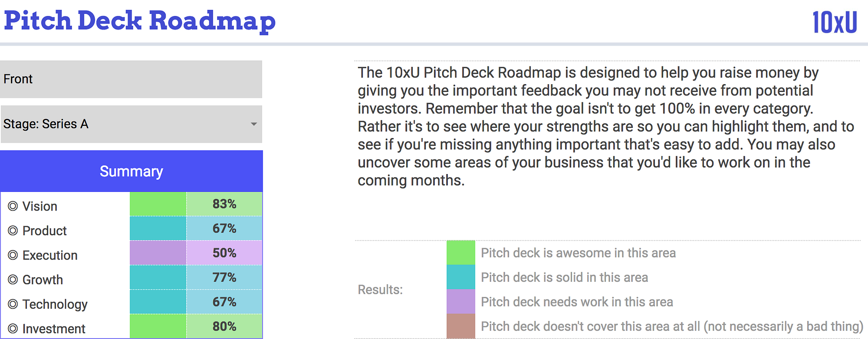
Task: Click the Growth 77% score cell
Action: click(x=224, y=277)
